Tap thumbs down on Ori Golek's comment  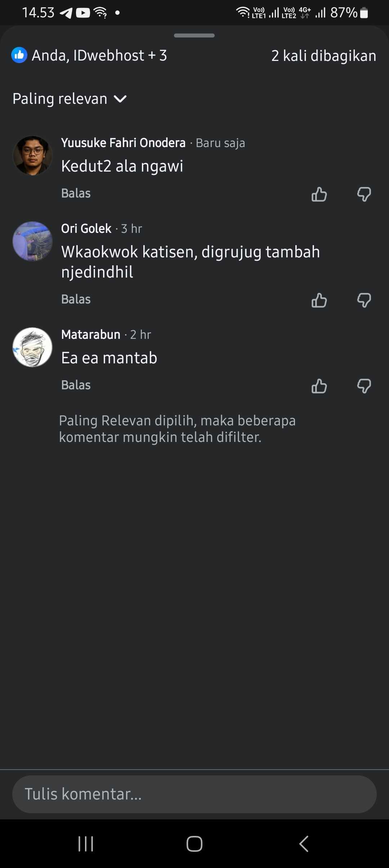coord(364,300)
